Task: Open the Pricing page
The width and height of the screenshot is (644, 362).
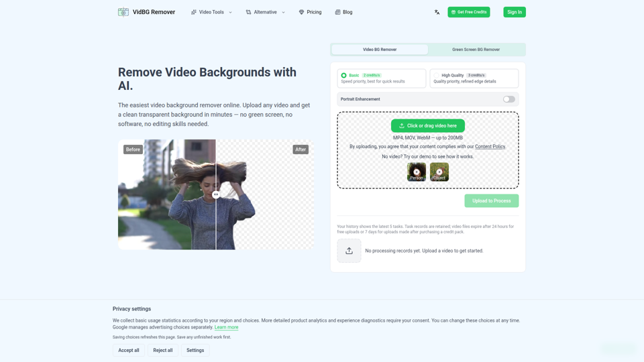Action: click(x=310, y=12)
